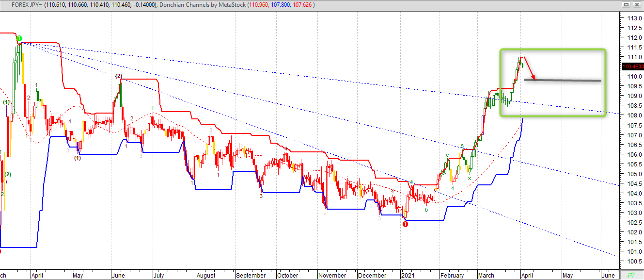This screenshot has width=644, height=280.
Task: Select the green rounded rectangle highlight
Action: point(552,49)
